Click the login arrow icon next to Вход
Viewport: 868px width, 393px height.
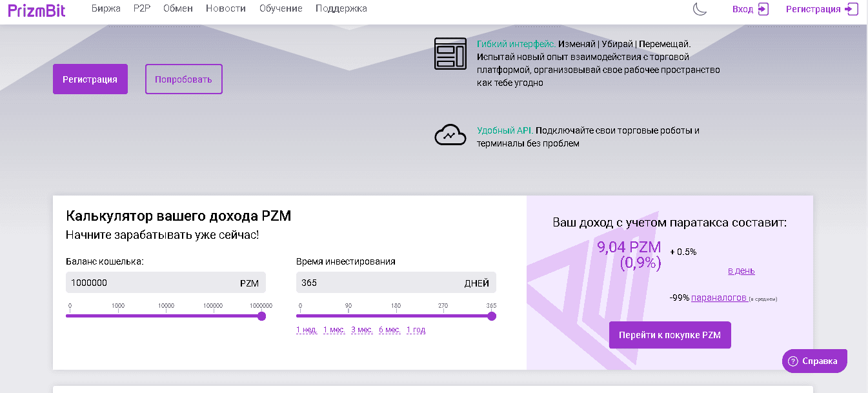(x=763, y=9)
